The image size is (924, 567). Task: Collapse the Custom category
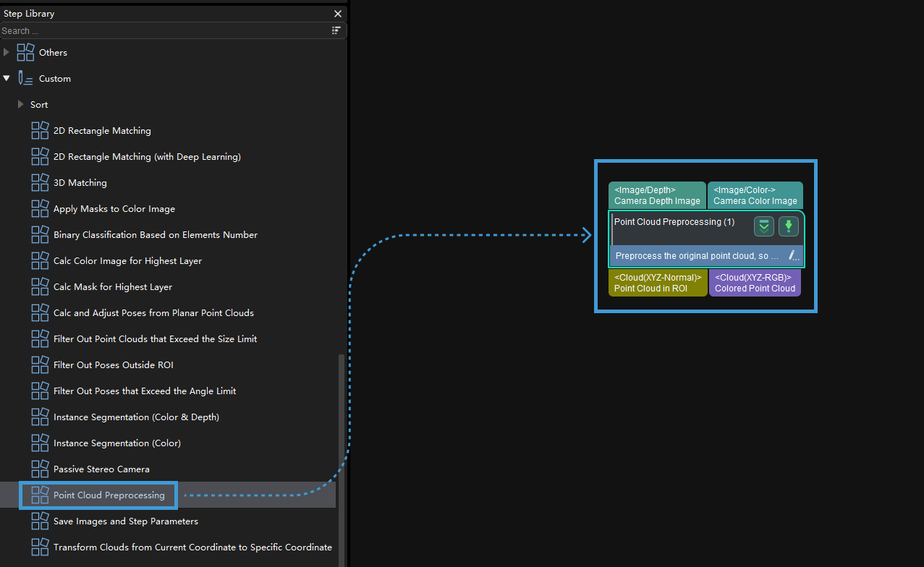click(7, 78)
